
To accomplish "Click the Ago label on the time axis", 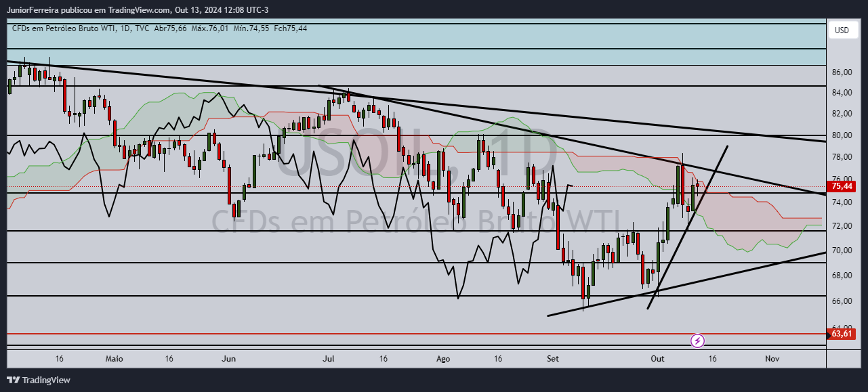I will click(x=443, y=357).
